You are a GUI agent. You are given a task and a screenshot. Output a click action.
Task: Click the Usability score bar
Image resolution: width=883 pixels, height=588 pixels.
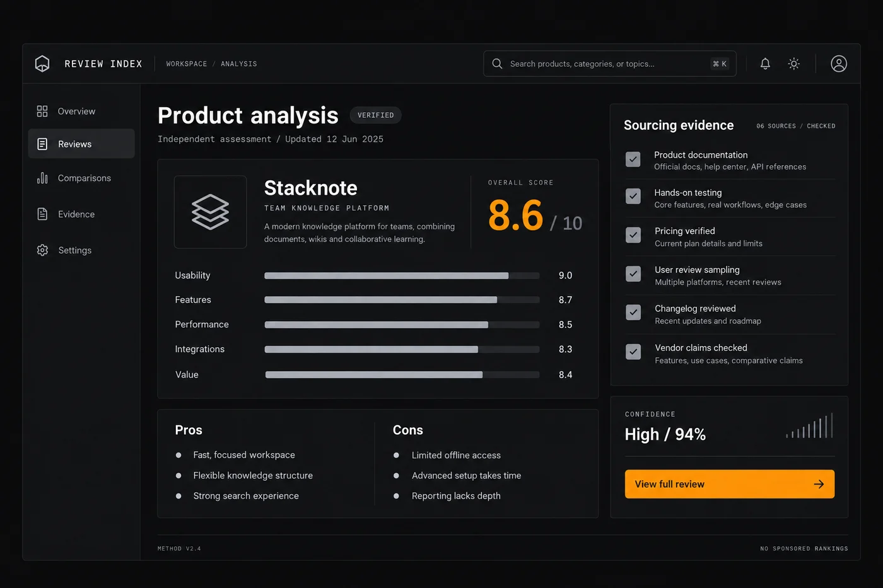coord(402,275)
